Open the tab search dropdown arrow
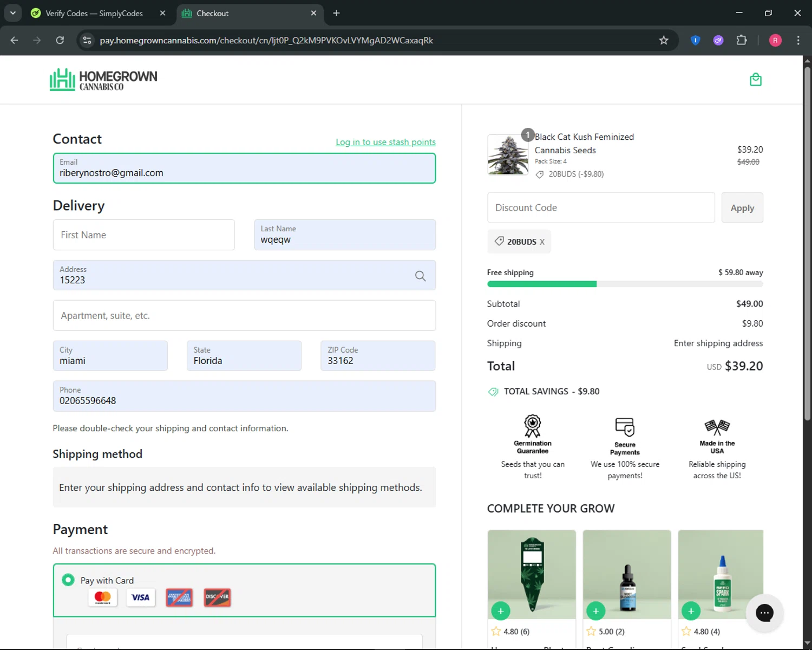This screenshot has height=650, width=812. pos(12,13)
